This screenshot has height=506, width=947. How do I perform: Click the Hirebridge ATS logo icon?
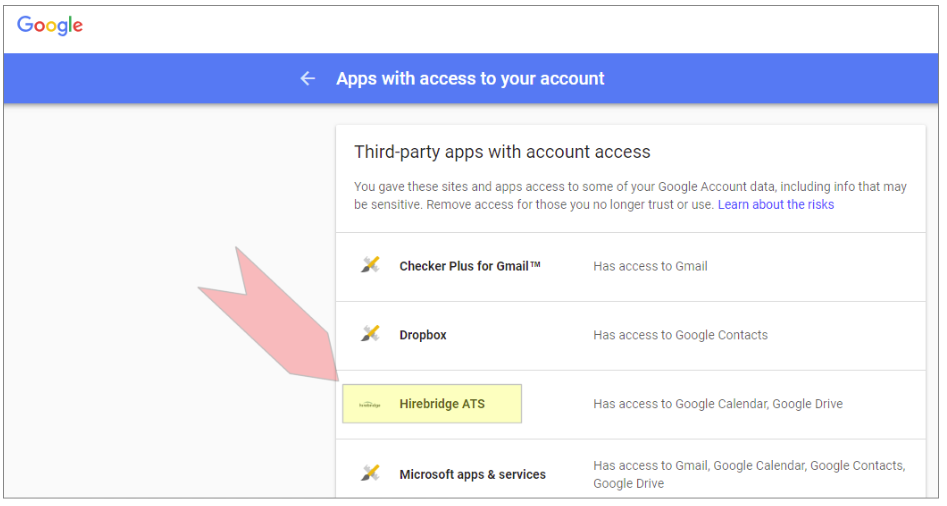370,404
